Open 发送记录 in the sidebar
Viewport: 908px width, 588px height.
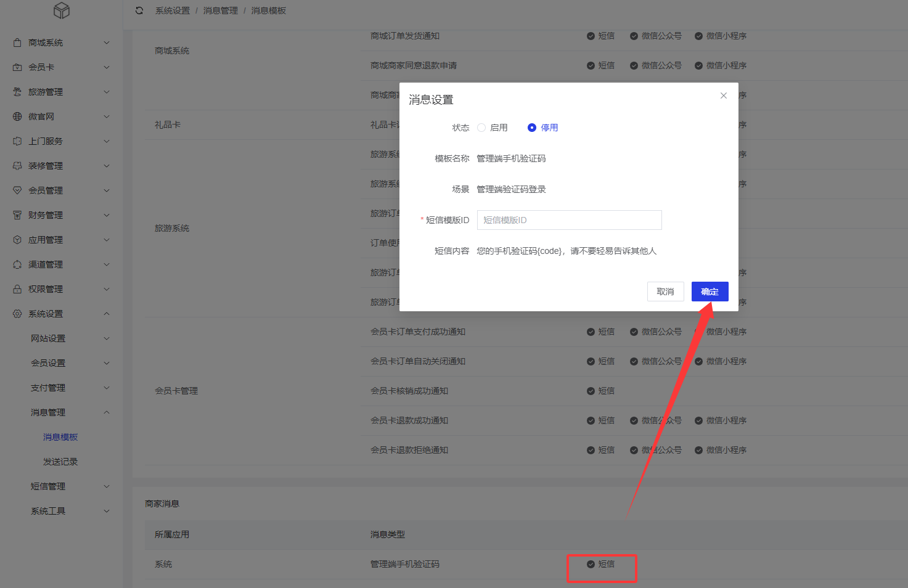pos(60,462)
